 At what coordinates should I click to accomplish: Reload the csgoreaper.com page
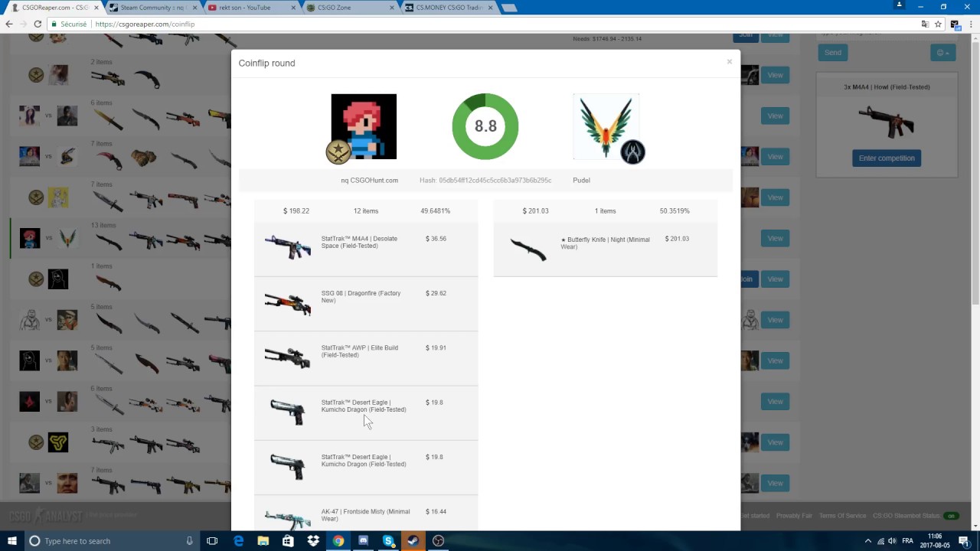point(38,24)
